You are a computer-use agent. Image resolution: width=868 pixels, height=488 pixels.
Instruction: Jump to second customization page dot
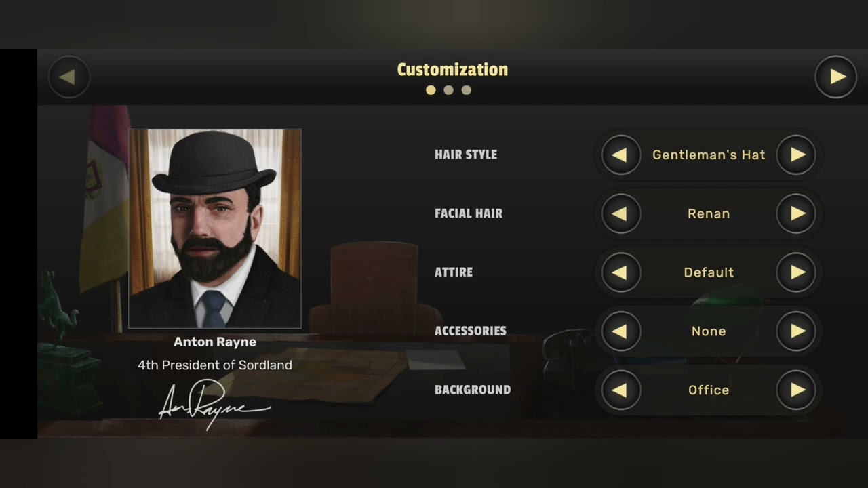448,90
